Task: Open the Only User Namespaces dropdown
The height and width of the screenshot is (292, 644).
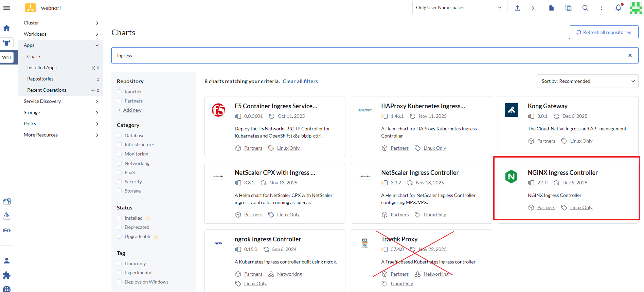Action: pos(459,7)
